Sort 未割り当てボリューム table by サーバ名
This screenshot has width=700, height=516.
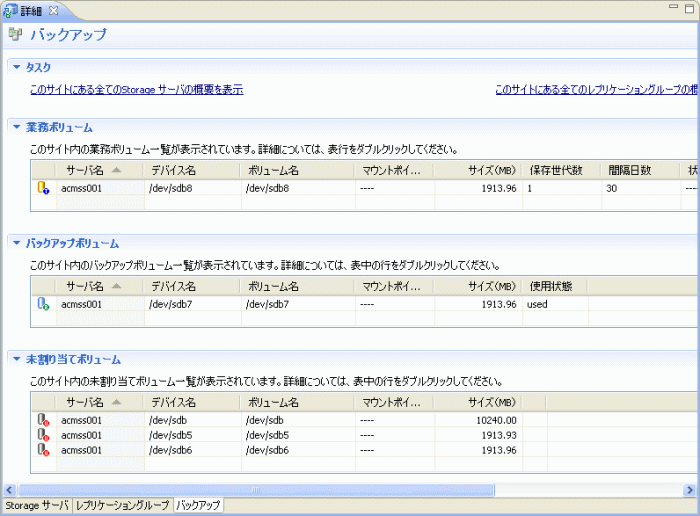[x=99, y=402]
